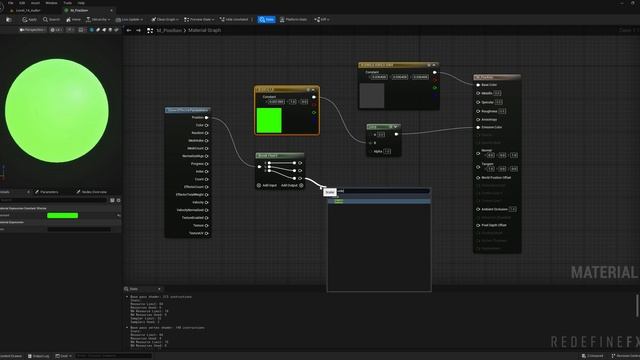Close the M_Position tab
The width and height of the screenshot is (640, 360).
pyautogui.click(x=111, y=10)
